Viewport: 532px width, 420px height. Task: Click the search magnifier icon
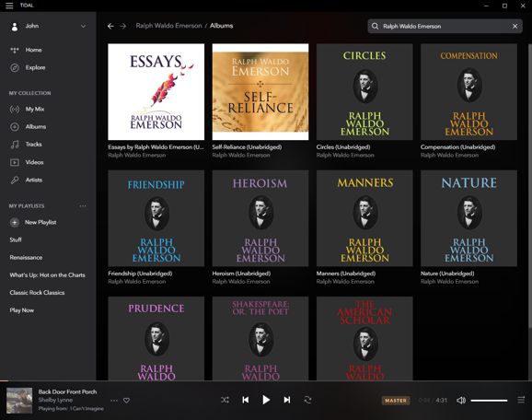pos(375,26)
